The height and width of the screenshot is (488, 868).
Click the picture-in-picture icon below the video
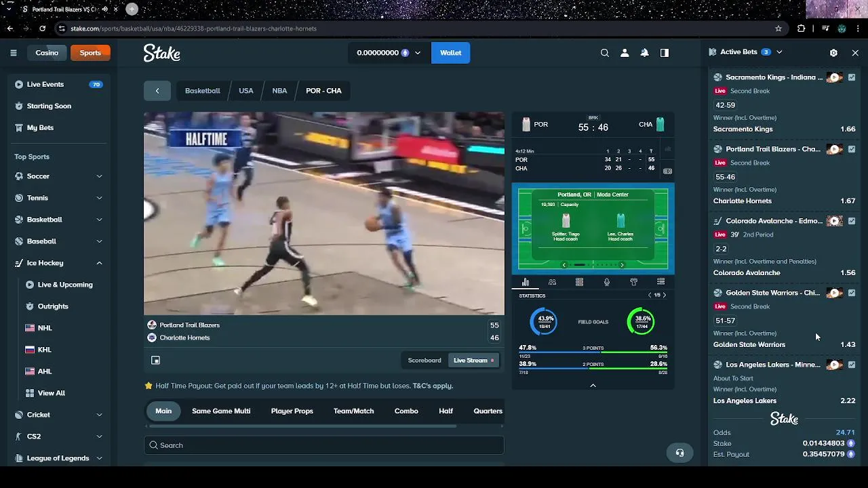tap(155, 361)
